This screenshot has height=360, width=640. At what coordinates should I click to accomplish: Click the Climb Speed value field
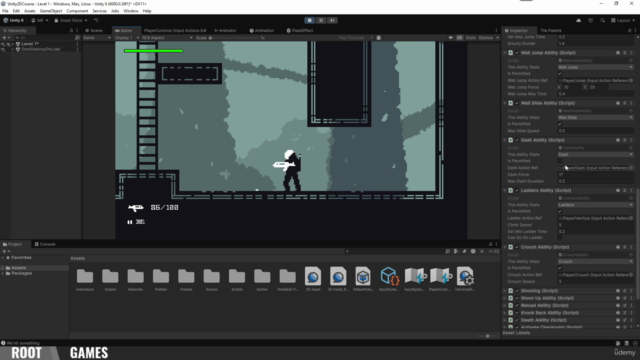596,225
